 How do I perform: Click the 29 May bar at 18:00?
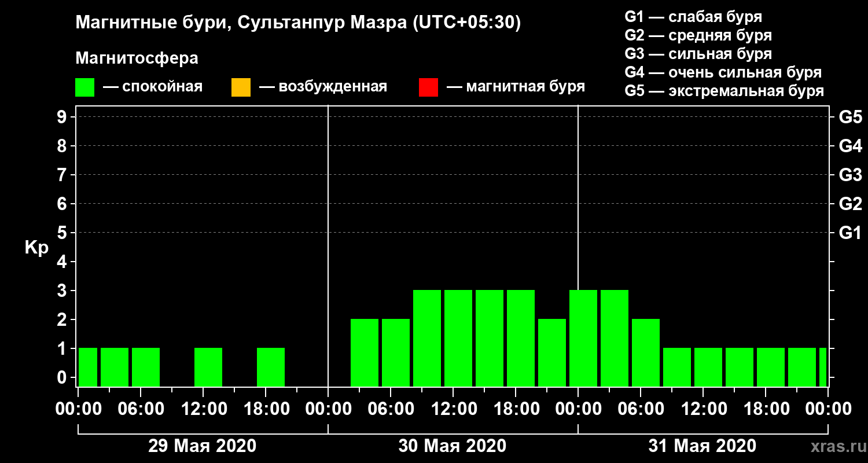pos(271,367)
